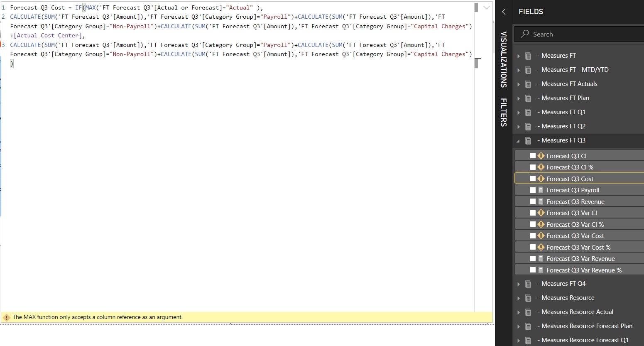Click table icon of Measures FT Plan
644x346 pixels.
tap(528, 98)
